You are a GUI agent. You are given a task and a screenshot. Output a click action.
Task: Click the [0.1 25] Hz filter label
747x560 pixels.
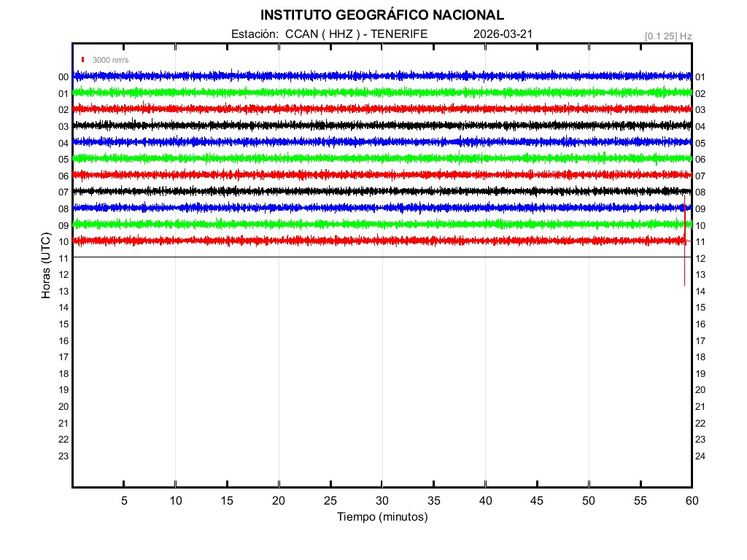click(667, 36)
